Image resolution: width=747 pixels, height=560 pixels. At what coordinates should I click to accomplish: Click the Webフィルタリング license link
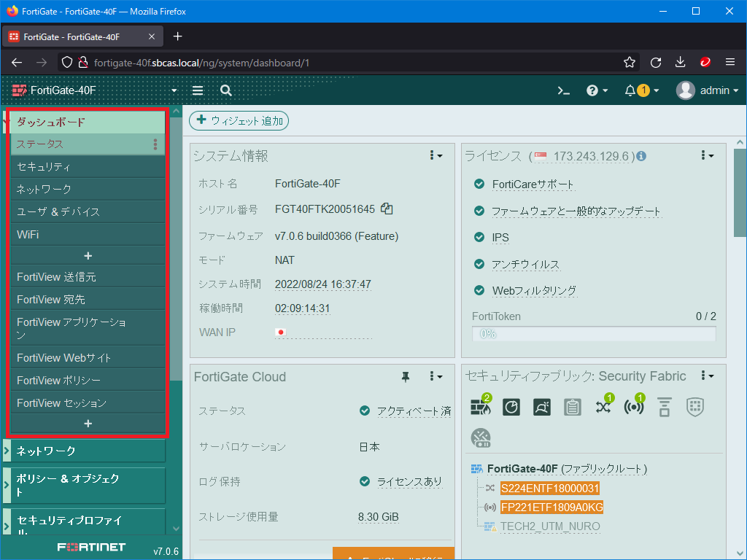point(534,290)
